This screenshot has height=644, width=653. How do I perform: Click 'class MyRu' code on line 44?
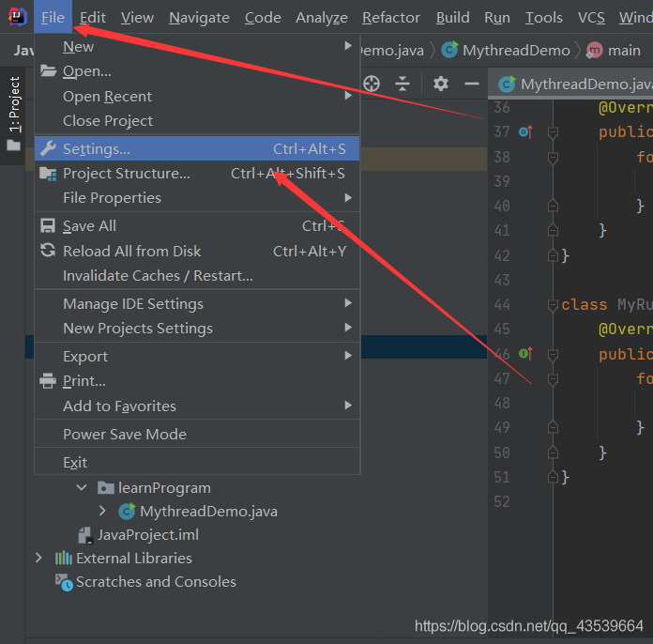point(607,305)
